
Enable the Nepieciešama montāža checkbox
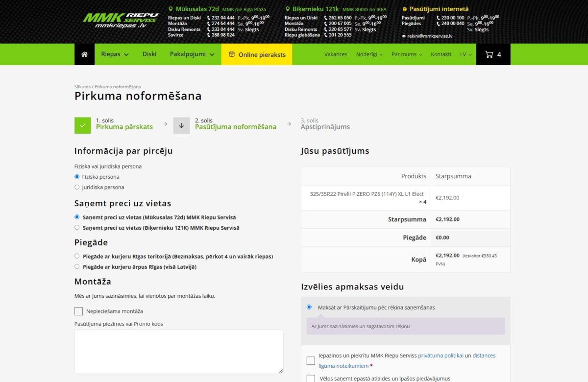tap(78, 311)
